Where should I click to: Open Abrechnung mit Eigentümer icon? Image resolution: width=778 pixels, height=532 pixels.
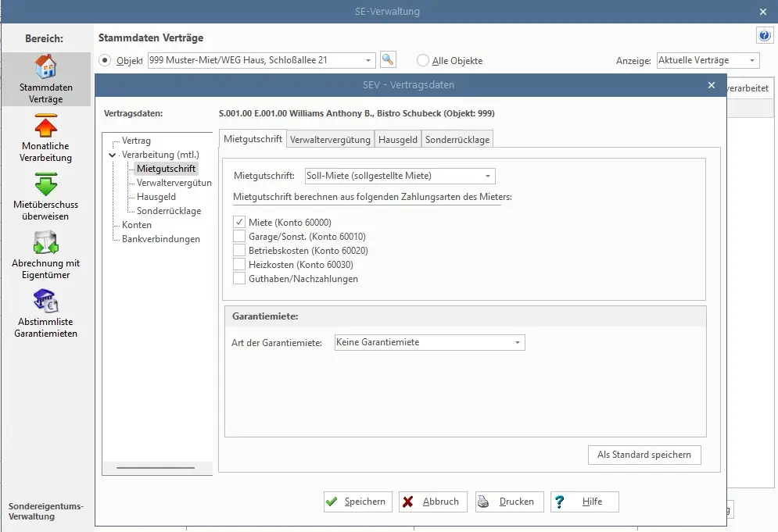coord(45,242)
